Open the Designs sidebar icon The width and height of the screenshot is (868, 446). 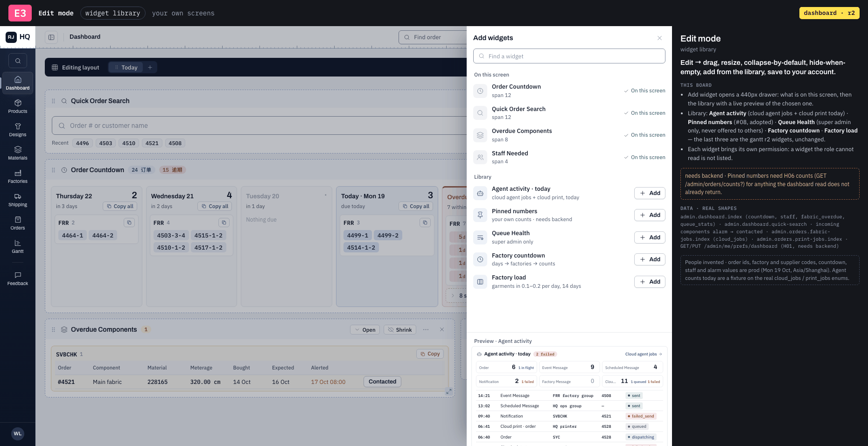18,130
